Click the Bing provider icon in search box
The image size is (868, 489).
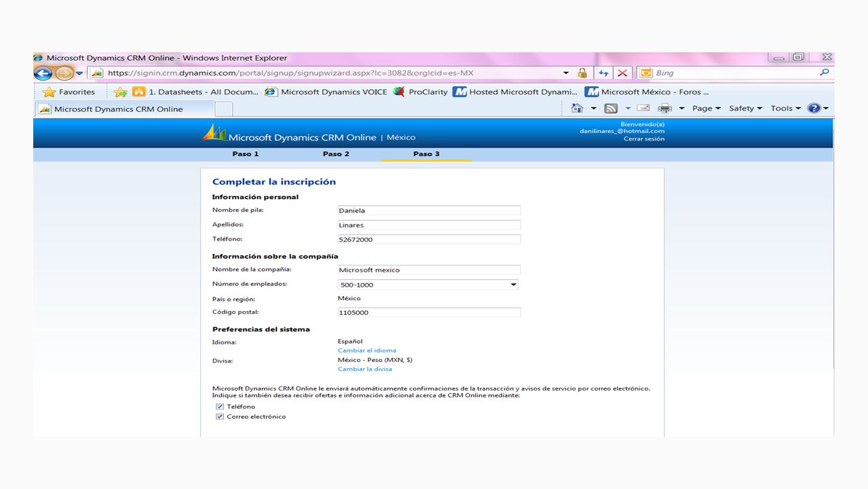tap(646, 73)
